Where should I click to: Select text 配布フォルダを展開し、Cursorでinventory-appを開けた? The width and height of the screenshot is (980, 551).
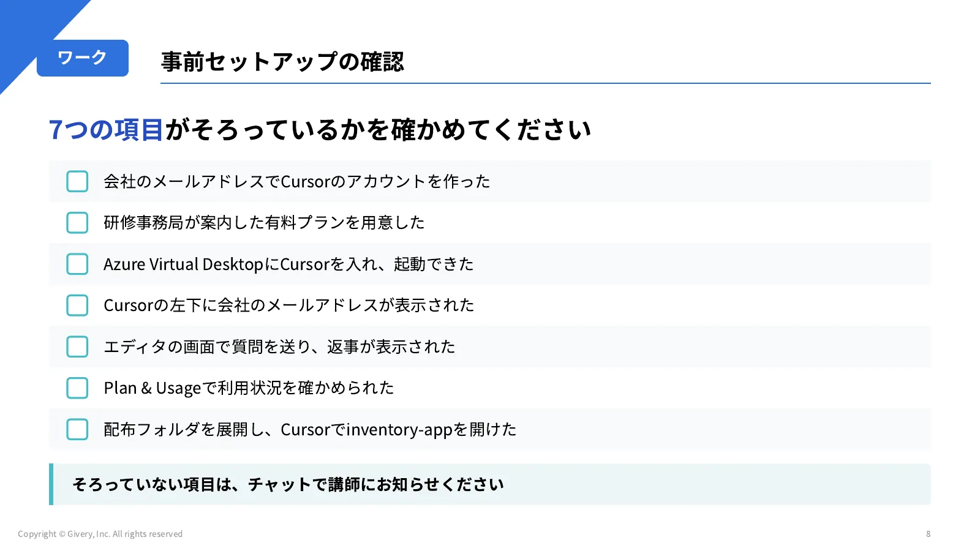click(x=310, y=429)
